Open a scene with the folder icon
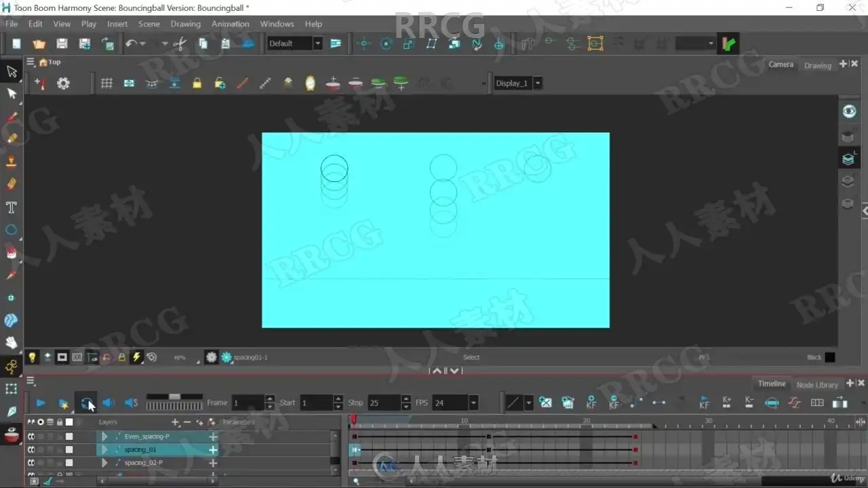This screenshot has width=868, height=488. (39, 43)
